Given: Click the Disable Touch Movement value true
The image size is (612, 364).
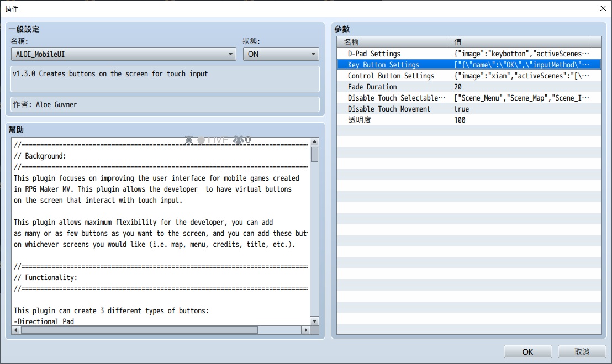Looking at the screenshot, I should click(x=461, y=109).
